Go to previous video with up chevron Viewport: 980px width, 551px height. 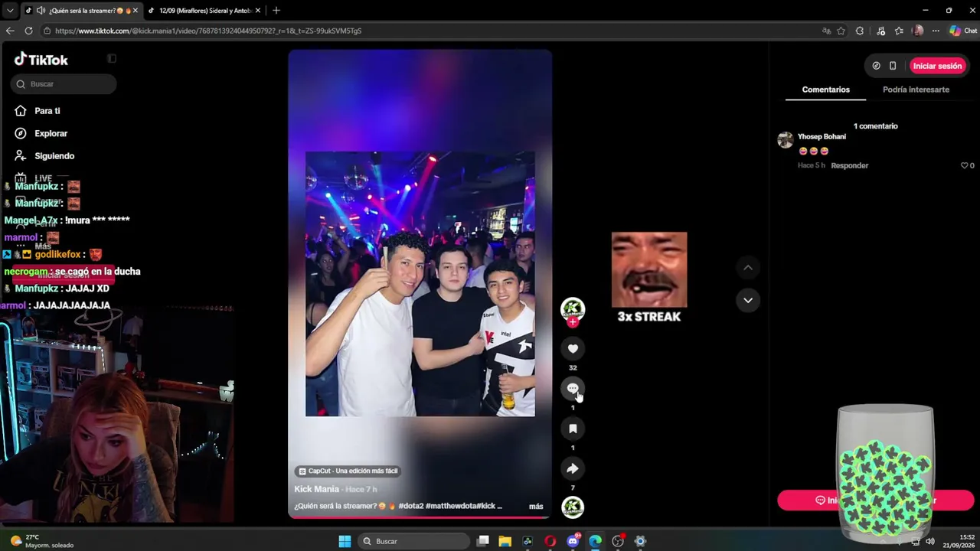748,267
